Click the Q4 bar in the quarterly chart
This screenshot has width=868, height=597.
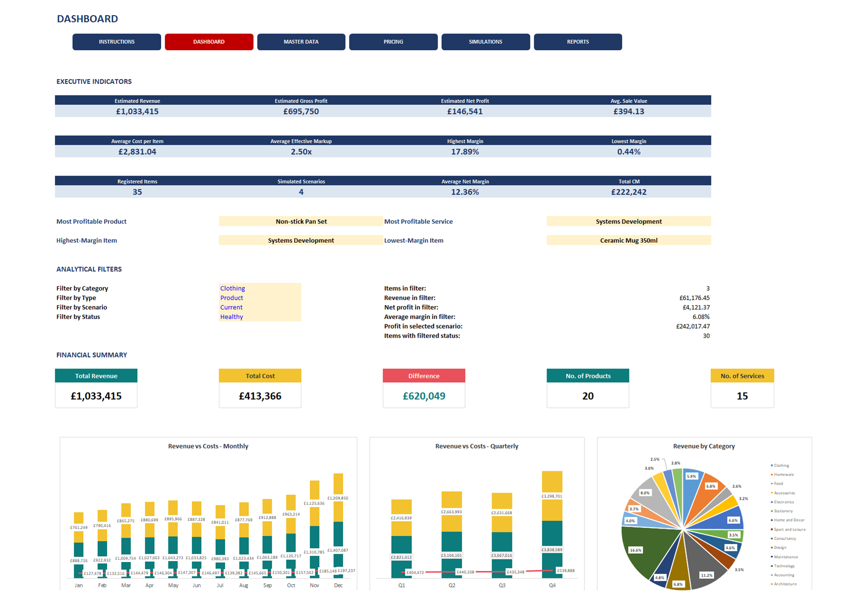tap(552, 524)
